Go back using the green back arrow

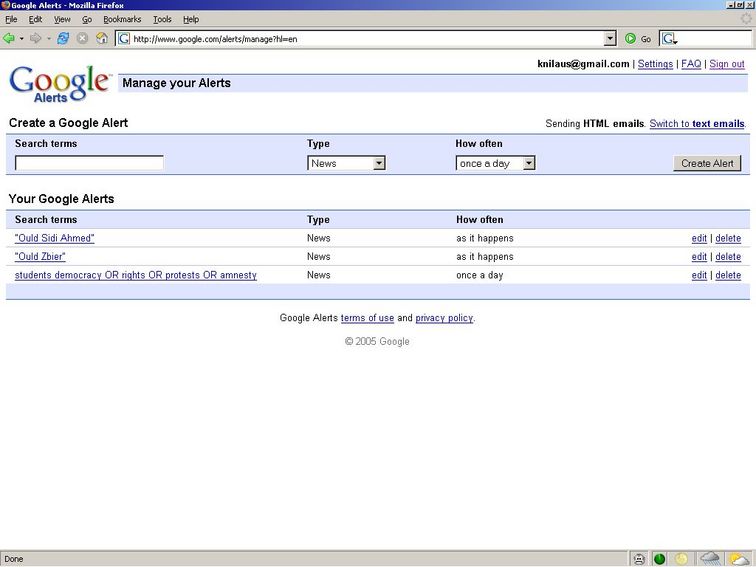click(x=9, y=39)
